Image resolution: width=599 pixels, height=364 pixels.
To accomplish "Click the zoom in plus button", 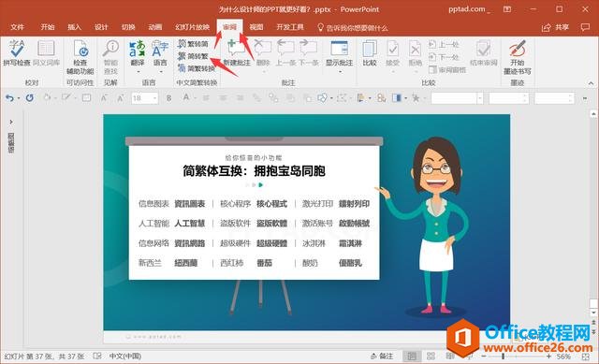I will coord(549,357).
